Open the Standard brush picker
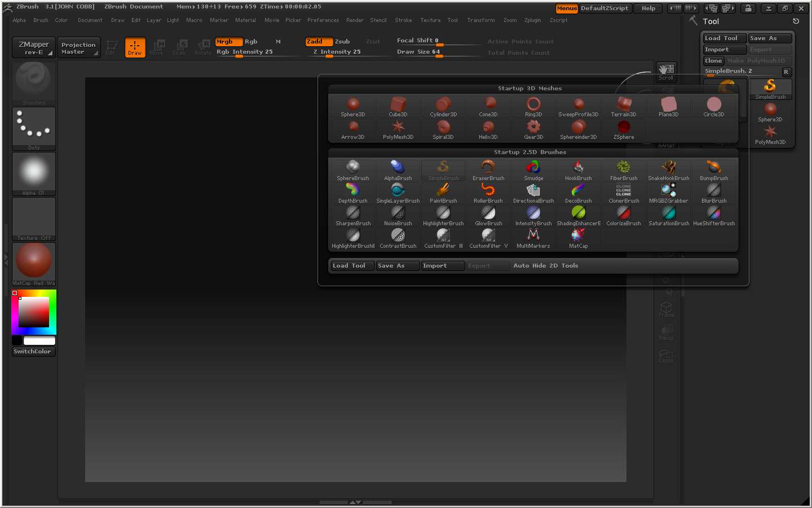Viewport: 812px width, 508px height. 34,81
